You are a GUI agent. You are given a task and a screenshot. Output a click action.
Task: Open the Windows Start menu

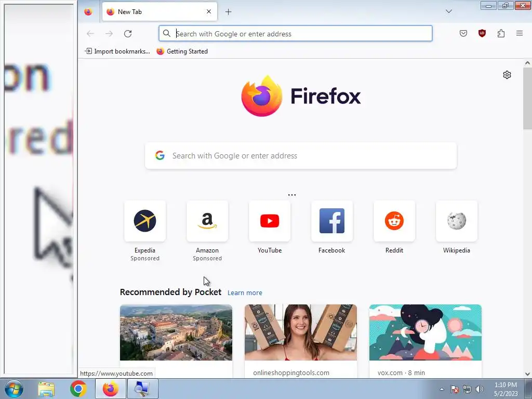(x=14, y=389)
